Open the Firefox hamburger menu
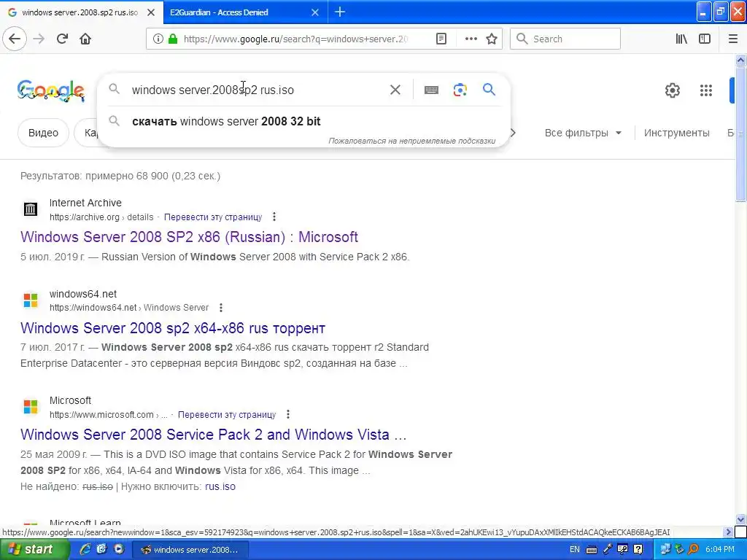Screen dimensions: 747x560 pos(733,39)
